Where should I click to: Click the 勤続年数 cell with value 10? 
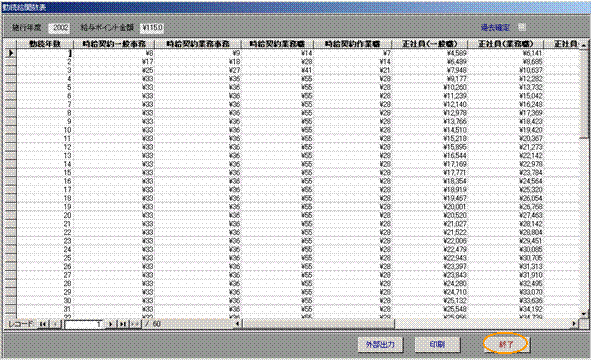45,130
